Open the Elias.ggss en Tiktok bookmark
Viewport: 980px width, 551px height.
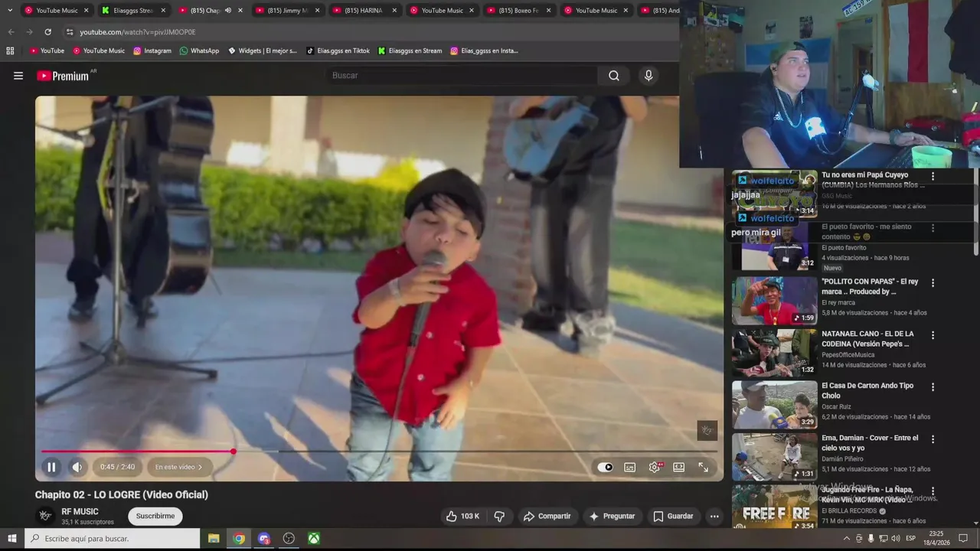pyautogui.click(x=338, y=51)
